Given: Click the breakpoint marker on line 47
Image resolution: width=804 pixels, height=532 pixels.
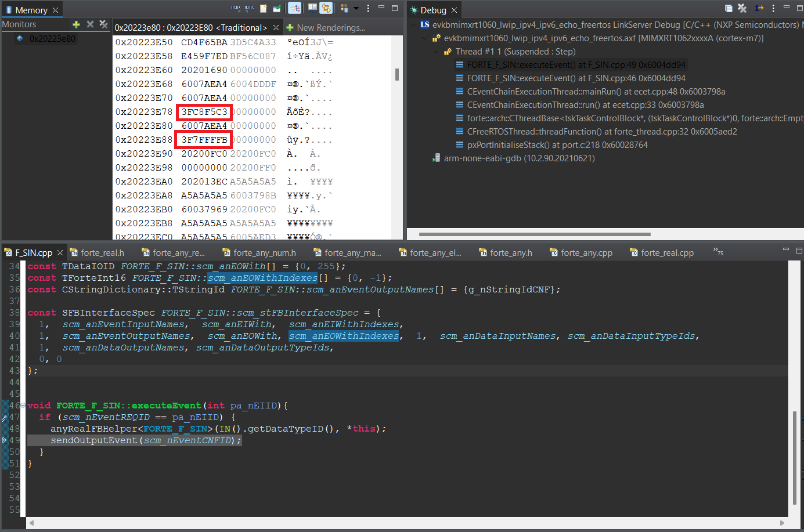Looking at the screenshot, I should (4, 417).
